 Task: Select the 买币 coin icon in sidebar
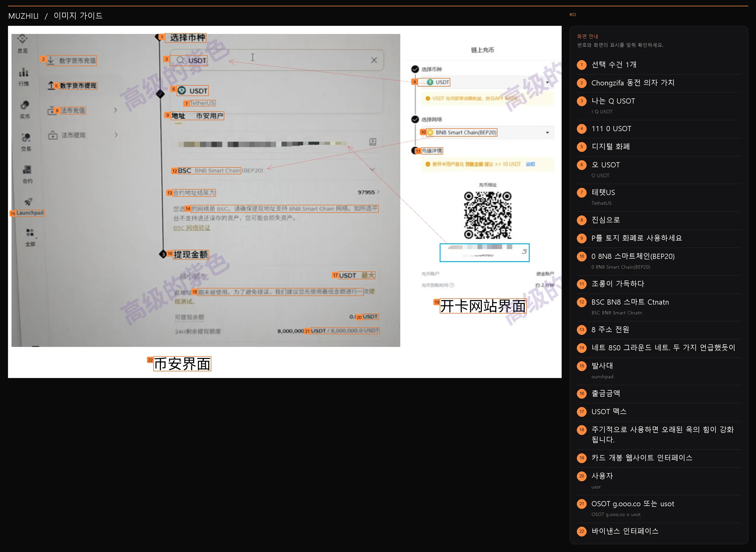(x=25, y=105)
